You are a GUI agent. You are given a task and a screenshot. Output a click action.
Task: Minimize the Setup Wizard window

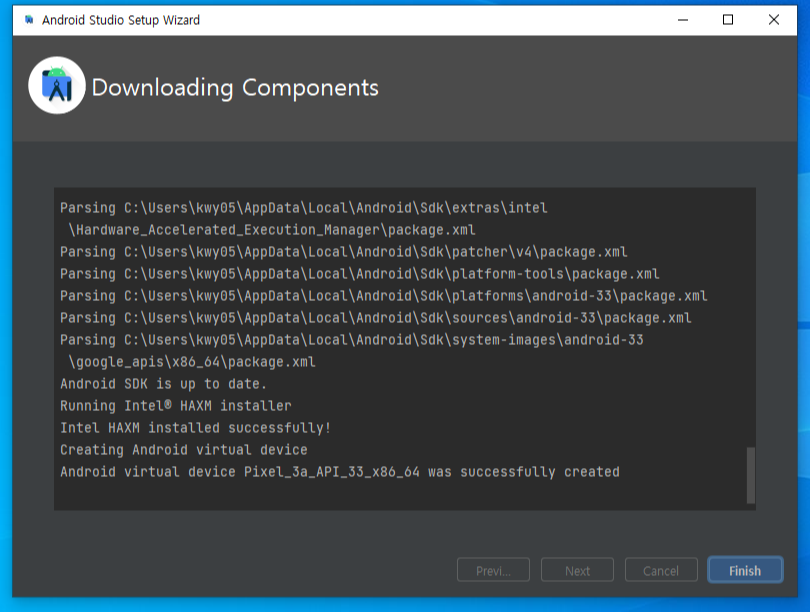point(683,20)
